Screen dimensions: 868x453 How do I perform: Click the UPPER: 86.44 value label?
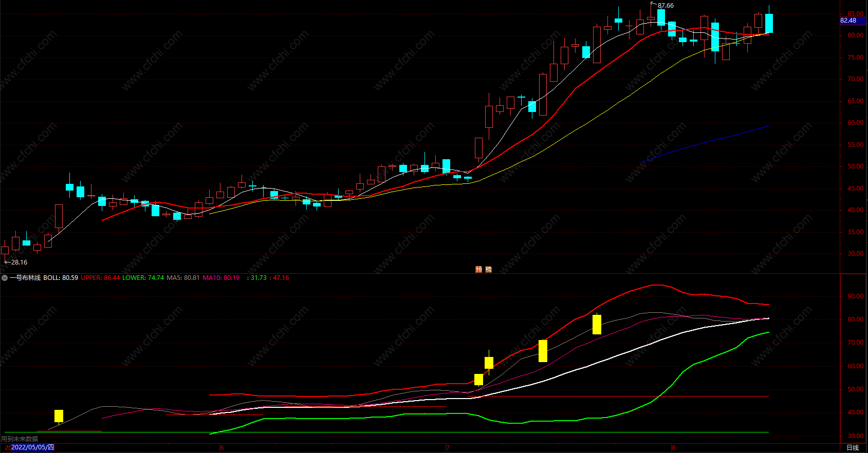tap(100, 278)
